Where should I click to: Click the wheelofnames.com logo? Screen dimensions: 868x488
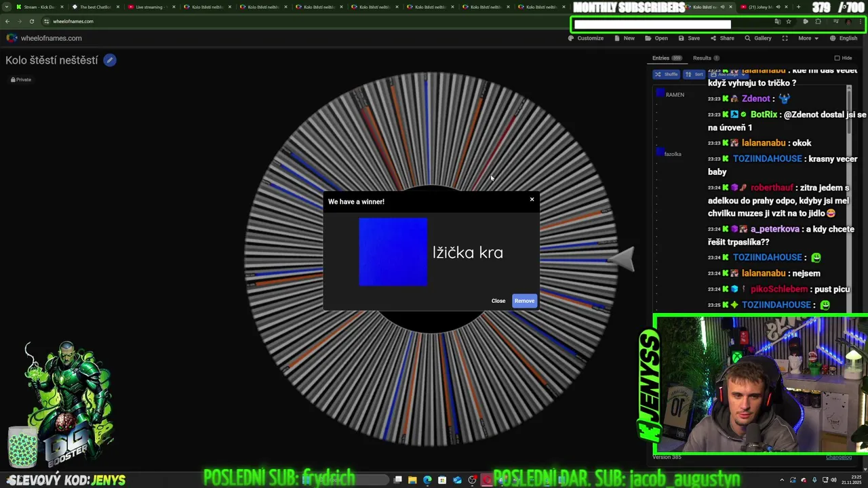coord(44,38)
